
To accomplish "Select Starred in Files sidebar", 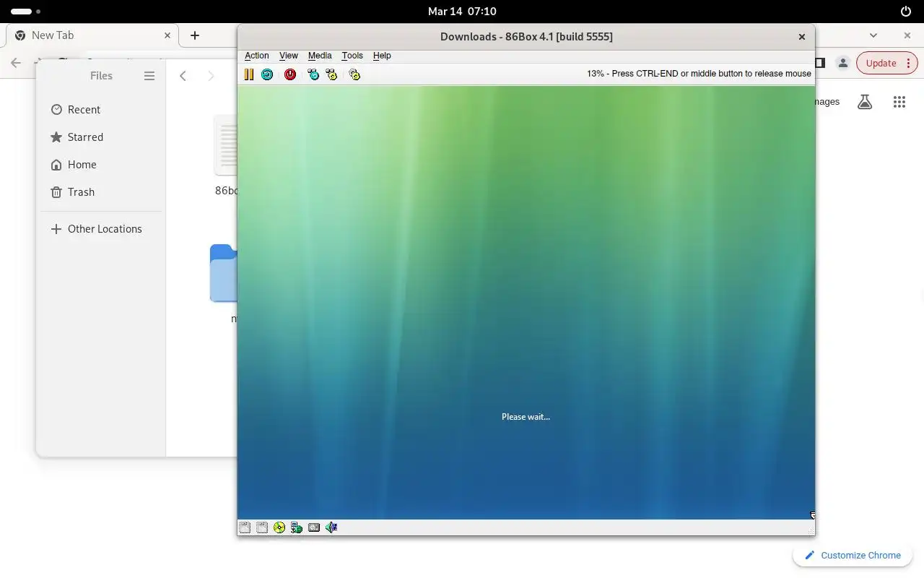I will pyautogui.click(x=101, y=137).
